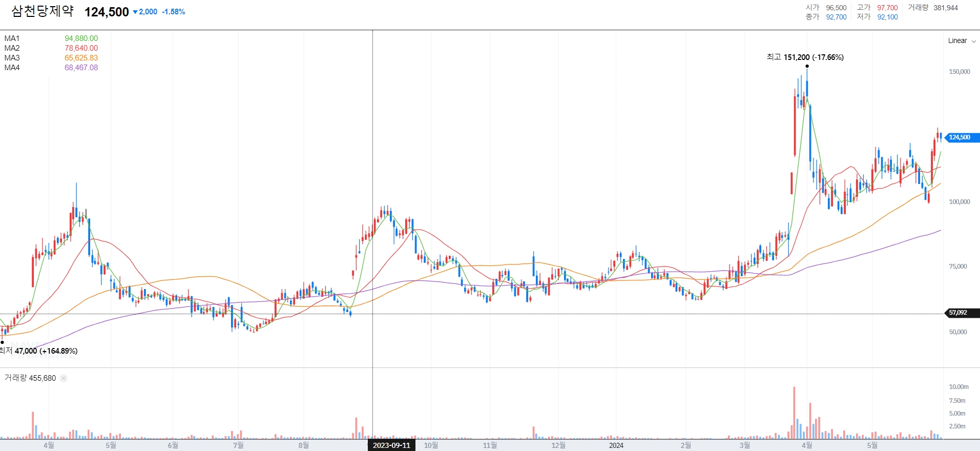980x451 pixels.
Task: Click the 7.50m volume axis label
Action: [957, 401]
